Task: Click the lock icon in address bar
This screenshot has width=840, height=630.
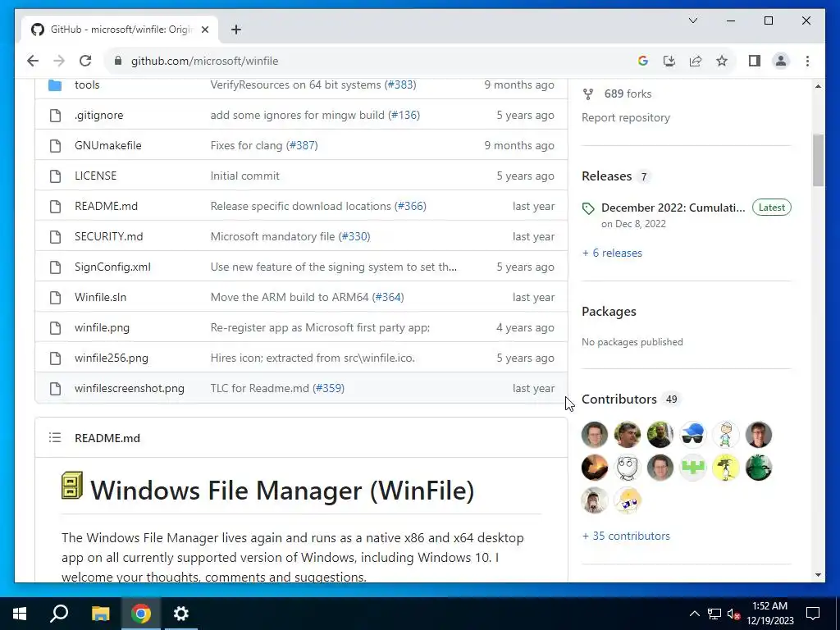Action: (118, 61)
